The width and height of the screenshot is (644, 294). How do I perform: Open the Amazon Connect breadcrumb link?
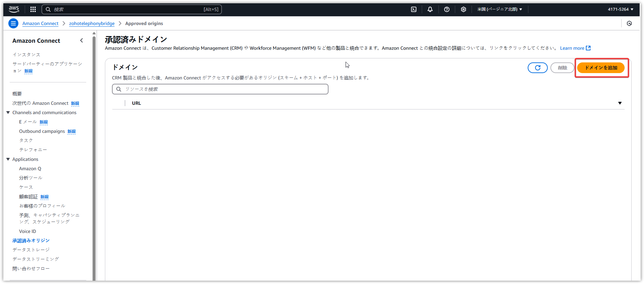tap(40, 23)
